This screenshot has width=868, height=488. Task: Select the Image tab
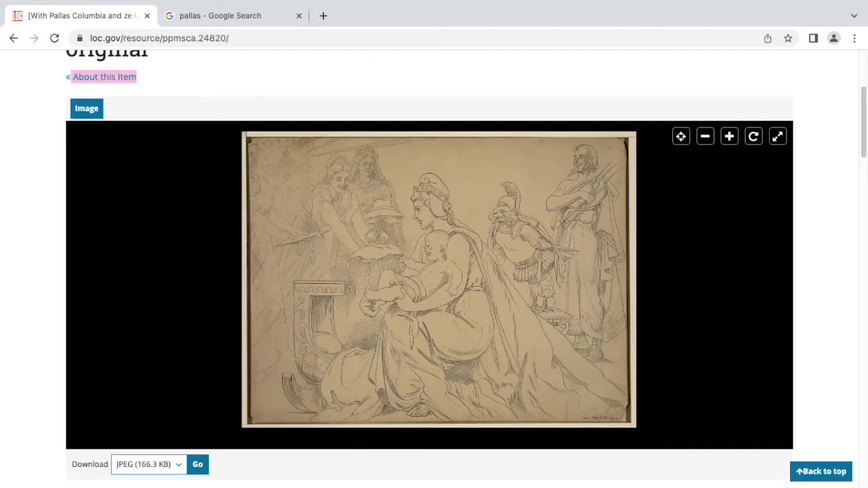tap(87, 108)
